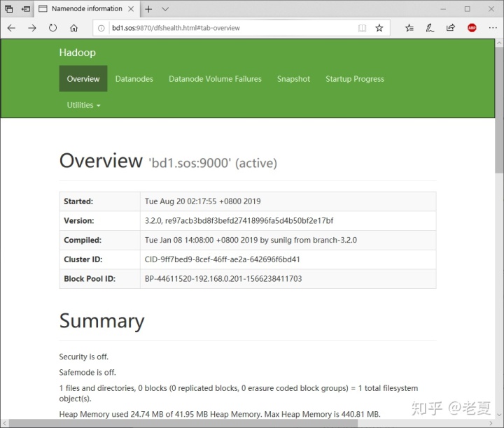Image resolution: width=504 pixels, height=428 pixels.
Task: Click the vertical scrollbar thumb
Action: click(499, 109)
